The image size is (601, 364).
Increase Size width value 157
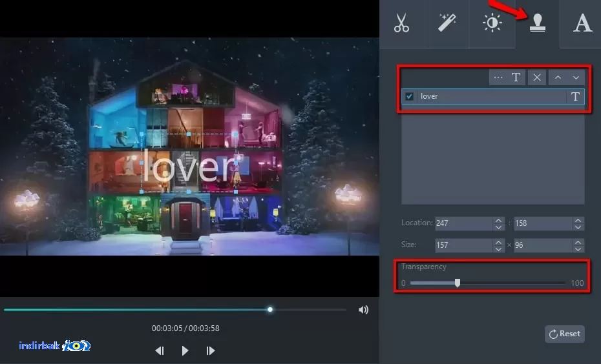click(498, 242)
